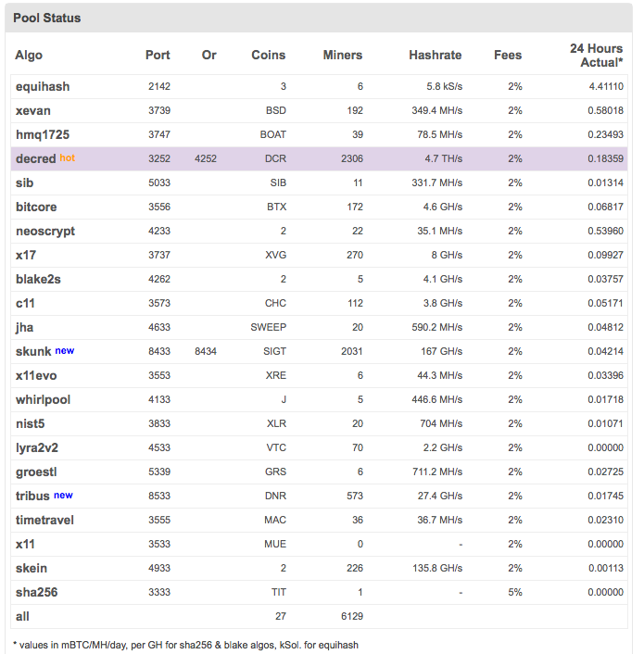Select the timetravel algorithm name
Screen dimensions: 644x654
tap(44, 520)
